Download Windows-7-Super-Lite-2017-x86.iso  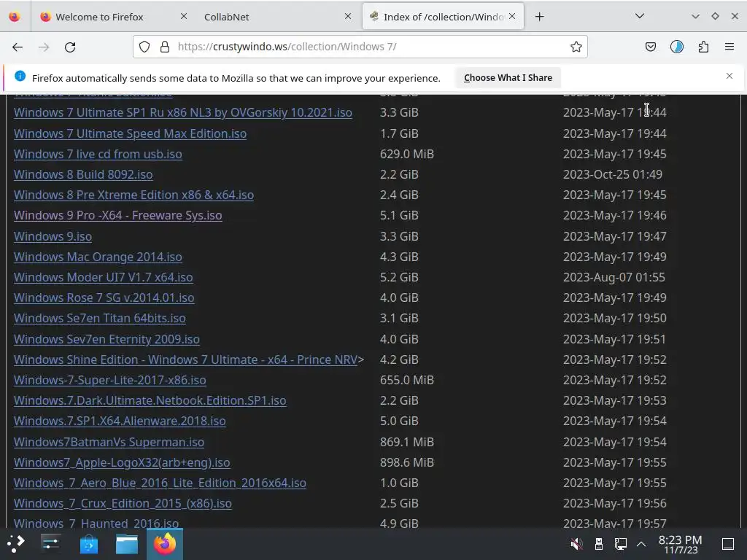point(110,380)
